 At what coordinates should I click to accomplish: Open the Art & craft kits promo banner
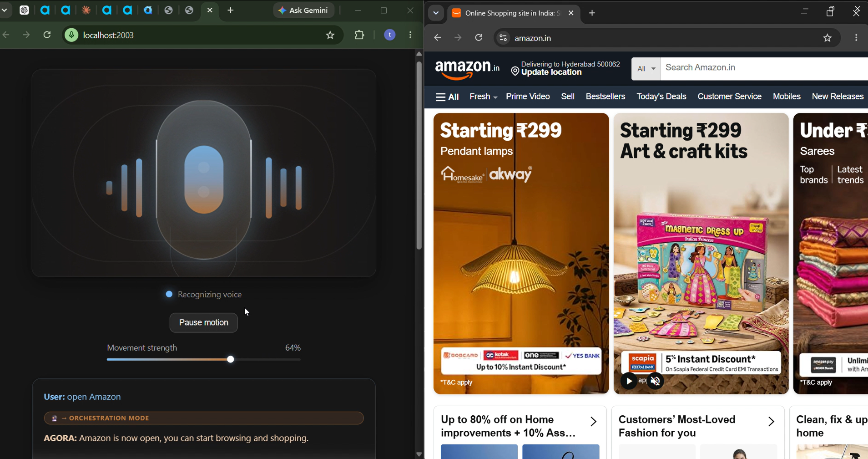coord(701,254)
